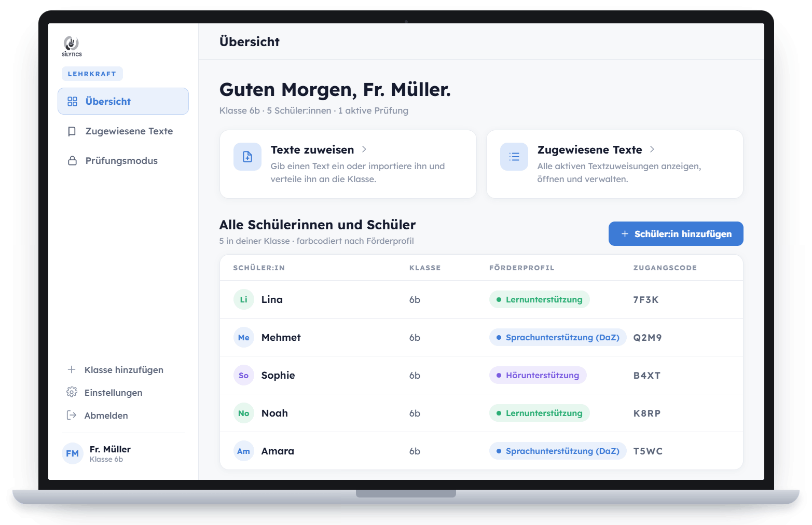The image size is (812, 525).
Task: Click the Alle Schülerinnen und Schüler heading
Action: point(318,225)
